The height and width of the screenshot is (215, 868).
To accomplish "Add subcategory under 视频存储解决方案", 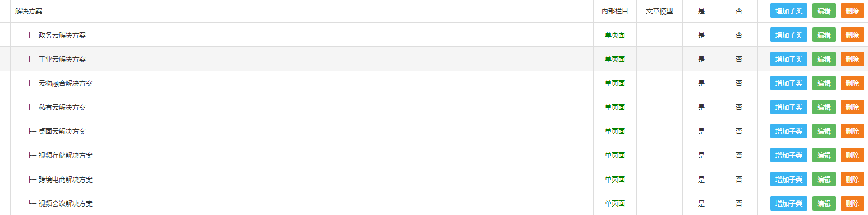I will click(789, 155).
